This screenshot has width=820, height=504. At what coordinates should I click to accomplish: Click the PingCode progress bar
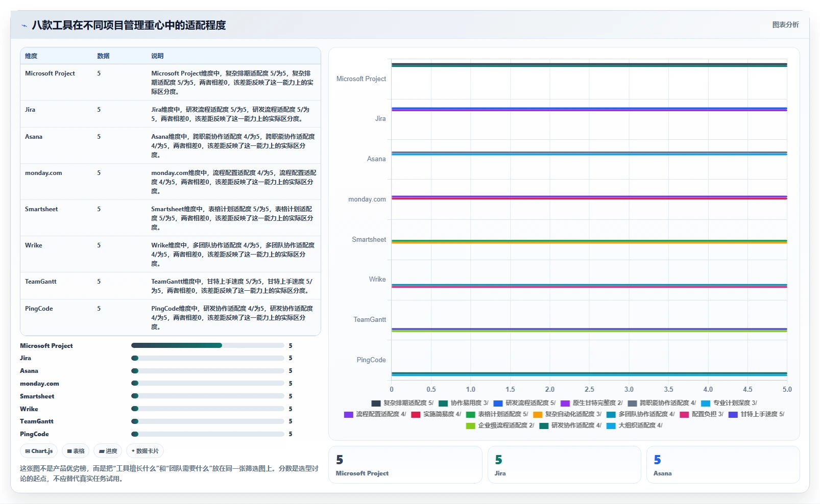pyautogui.click(x=208, y=434)
